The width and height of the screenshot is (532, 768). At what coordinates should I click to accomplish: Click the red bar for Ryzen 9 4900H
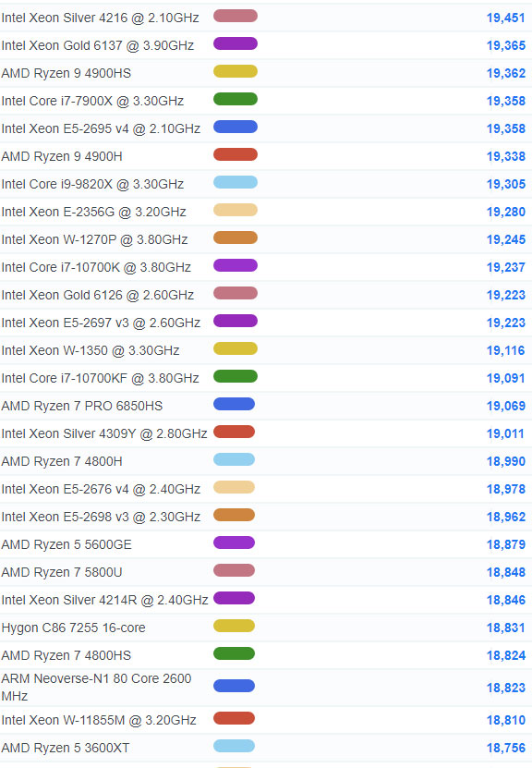tap(236, 154)
